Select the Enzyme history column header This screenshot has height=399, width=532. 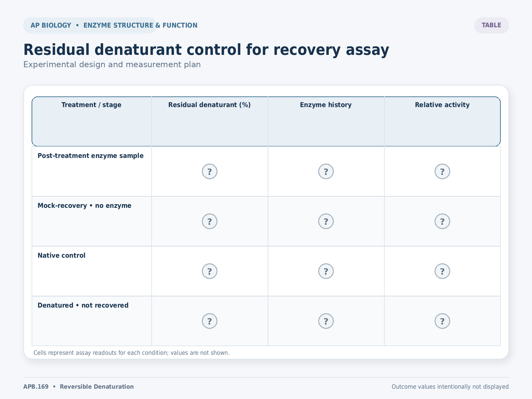pyautogui.click(x=326, y=105)
